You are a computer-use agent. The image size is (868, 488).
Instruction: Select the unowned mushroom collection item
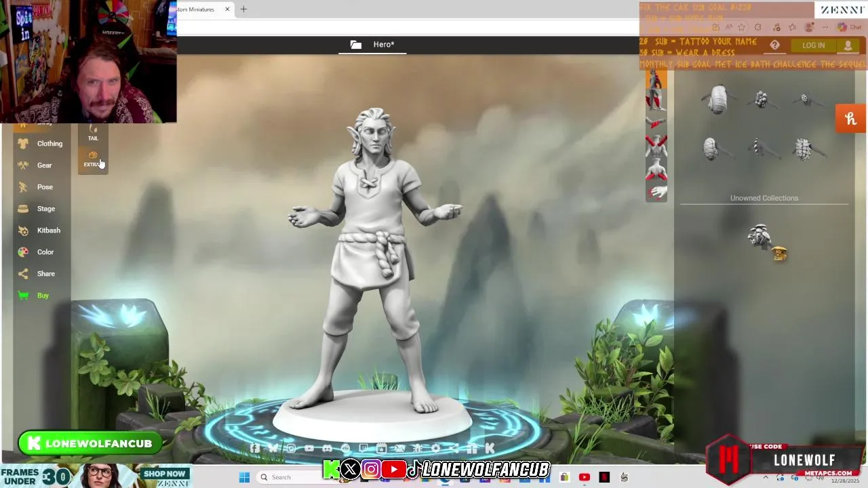[x=766, y=242]
